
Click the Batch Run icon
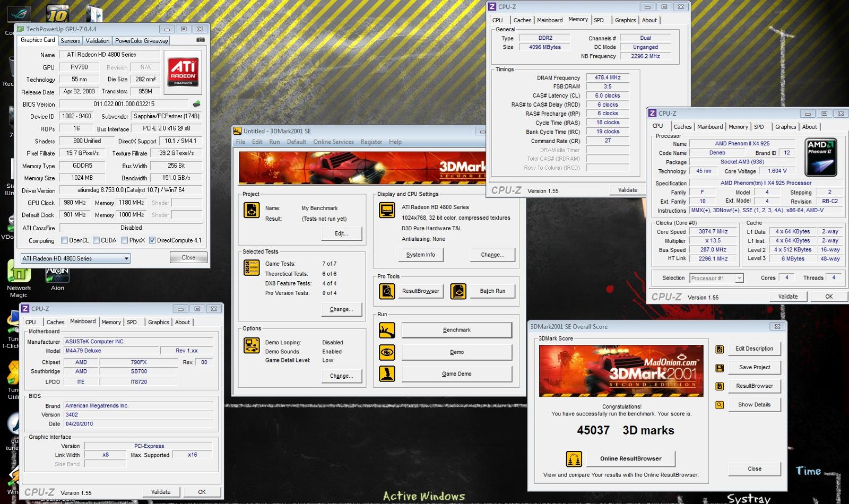[458, 291]
